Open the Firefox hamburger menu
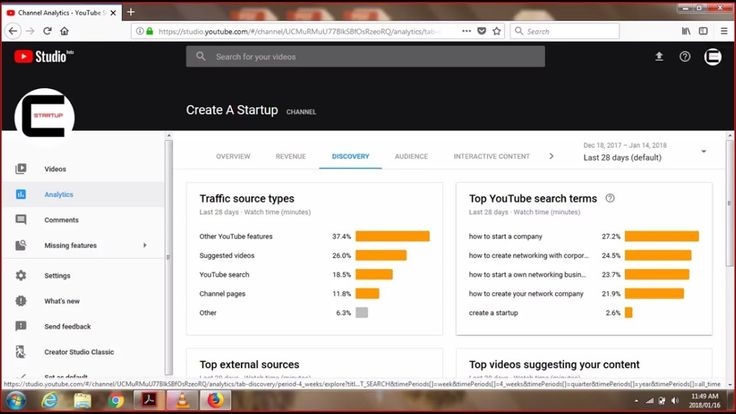 tap(724, 31)
